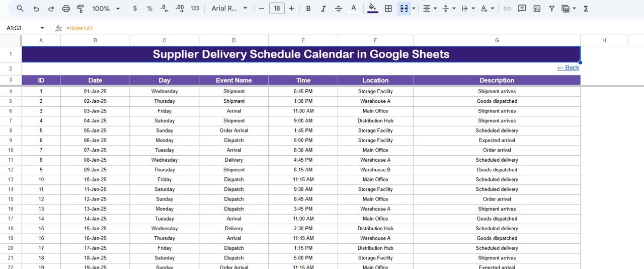Open the Arial font family dropdown
Screen dimensions: 644x269
pos(230,9)
